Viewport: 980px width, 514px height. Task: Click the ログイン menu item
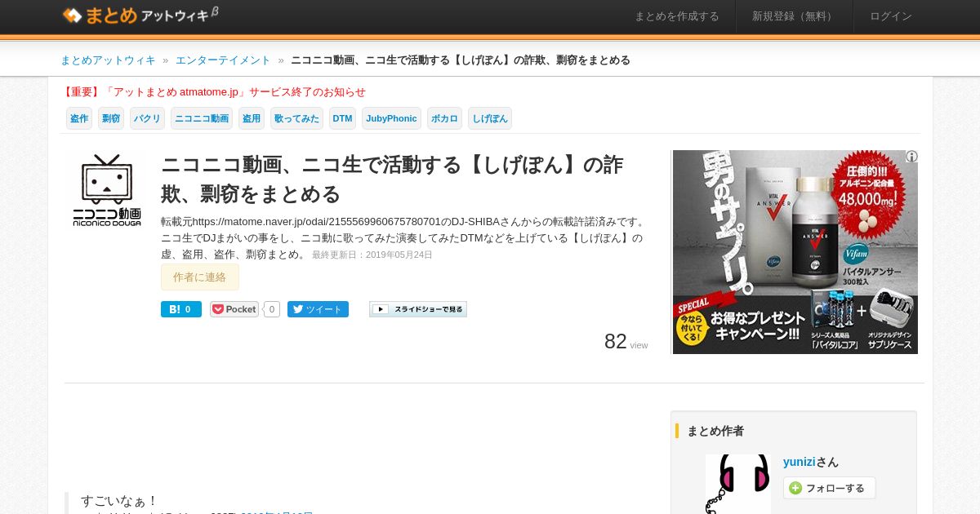coord(891,16)
